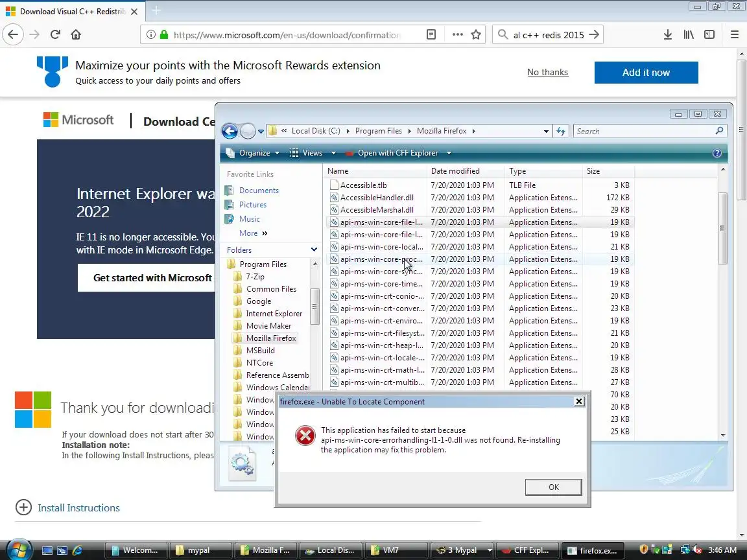
Task: Close the Download Visual C++ tab
Action: tap(134, 12)
